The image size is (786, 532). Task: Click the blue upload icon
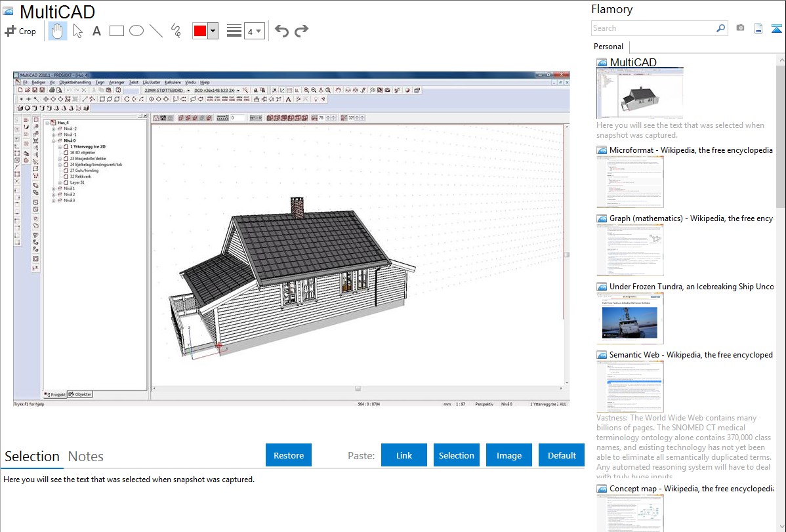776,29
